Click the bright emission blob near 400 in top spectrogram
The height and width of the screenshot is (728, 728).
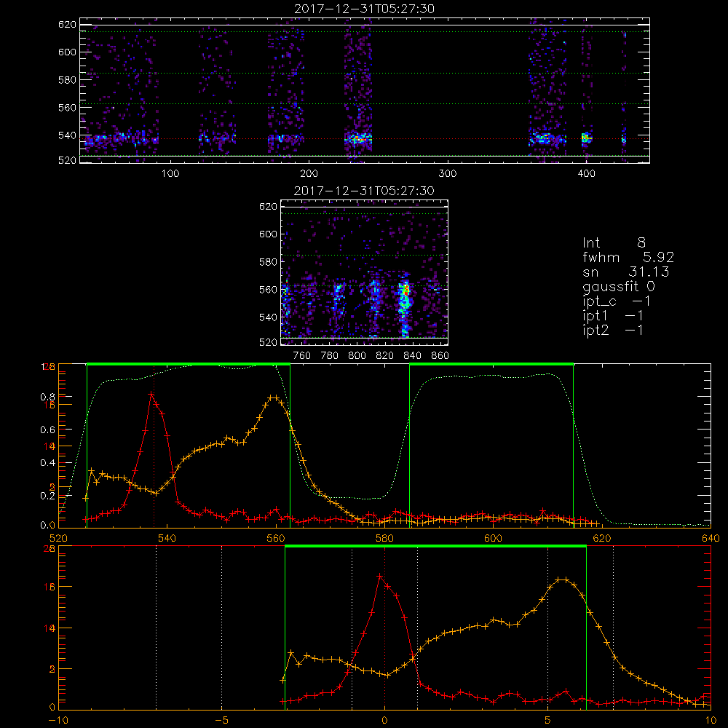click(586, 138)
